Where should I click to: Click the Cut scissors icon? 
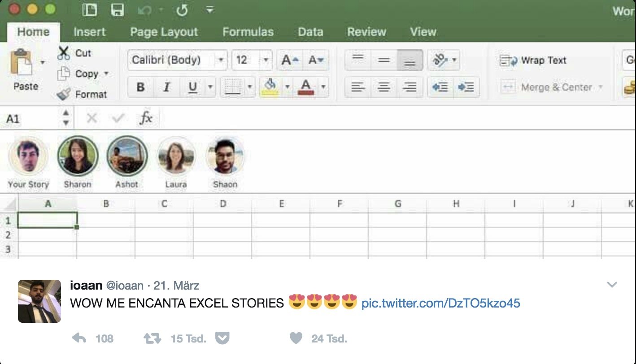[x=64, y=53]
